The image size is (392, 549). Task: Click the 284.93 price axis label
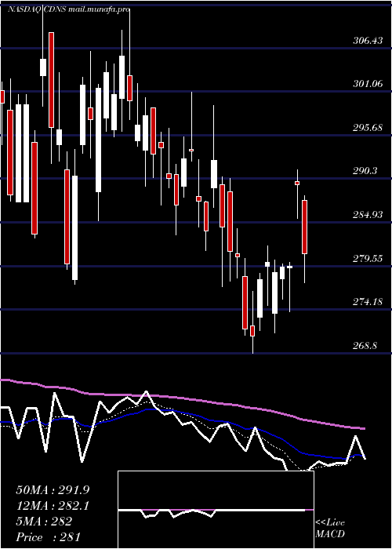(x=368, y=215)
